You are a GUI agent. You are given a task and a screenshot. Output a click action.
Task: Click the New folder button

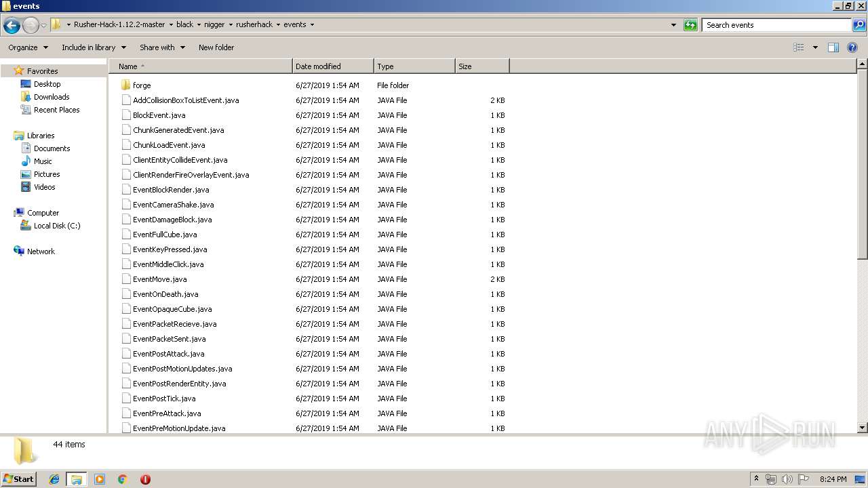click(x=216, y=47)
